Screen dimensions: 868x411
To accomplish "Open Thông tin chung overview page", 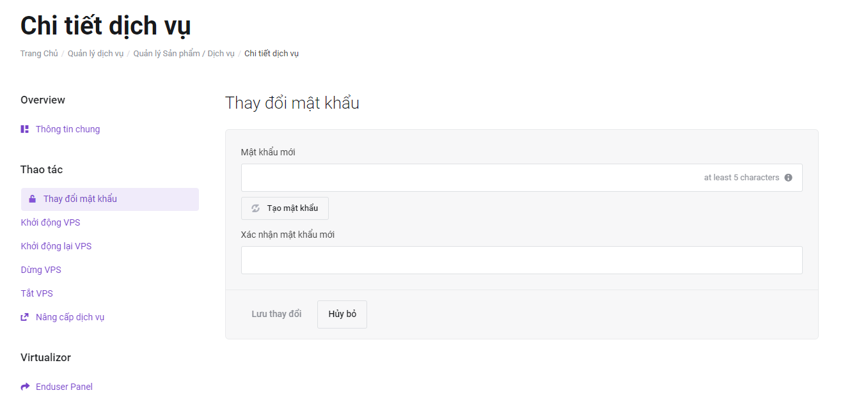I will click(x=68, y=129).
